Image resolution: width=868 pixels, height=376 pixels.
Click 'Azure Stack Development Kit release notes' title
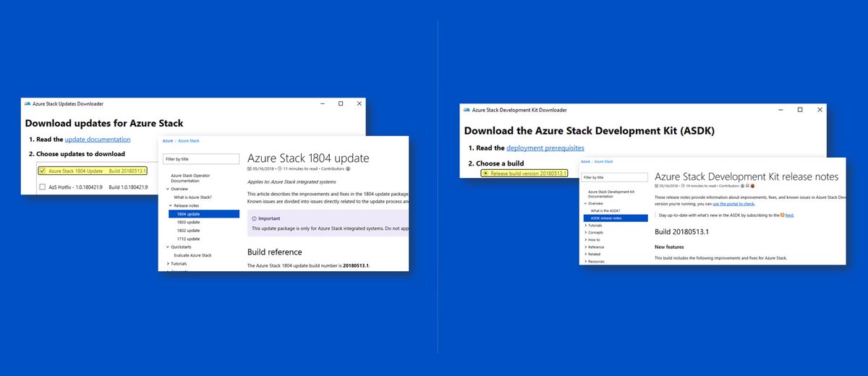click(746, 176)
